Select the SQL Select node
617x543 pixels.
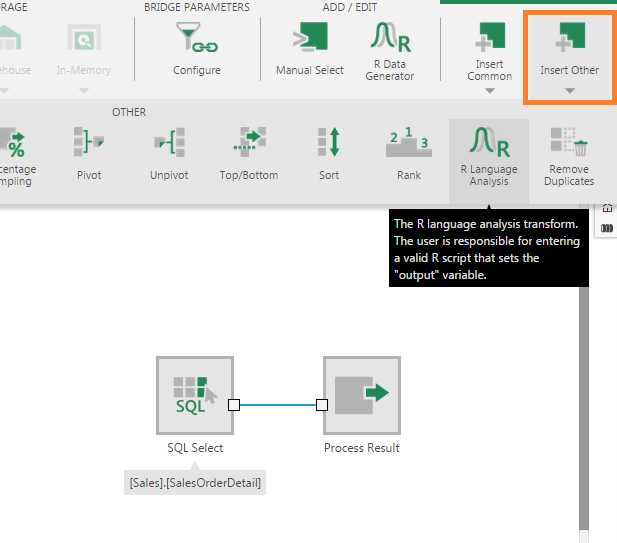(x=195, y=395)
